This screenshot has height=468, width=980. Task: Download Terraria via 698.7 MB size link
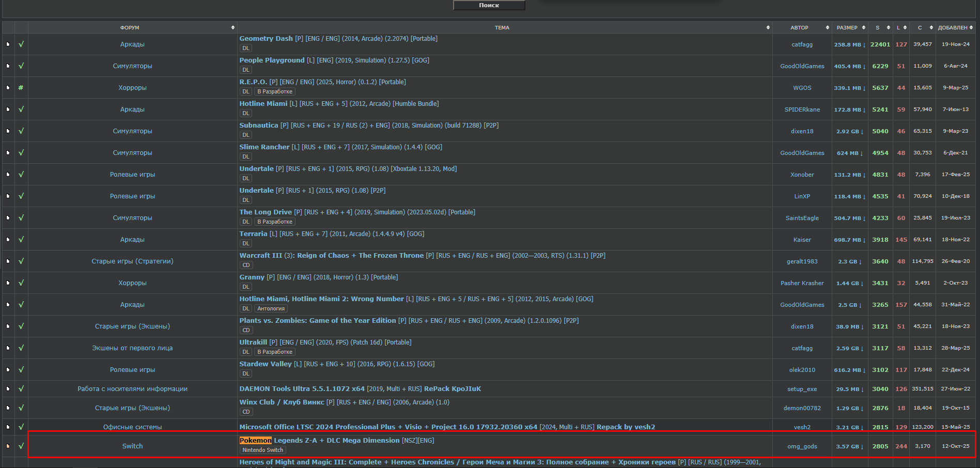click(849, 240)
